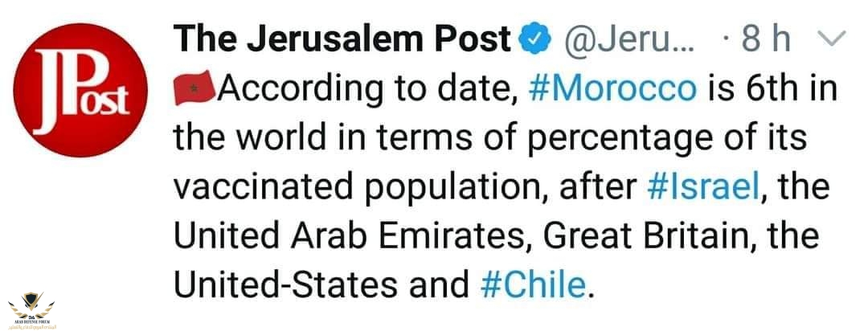Open The Jerusalem Post account name
The height and width of the screenshot is (331, 868).
pos(342,39)
